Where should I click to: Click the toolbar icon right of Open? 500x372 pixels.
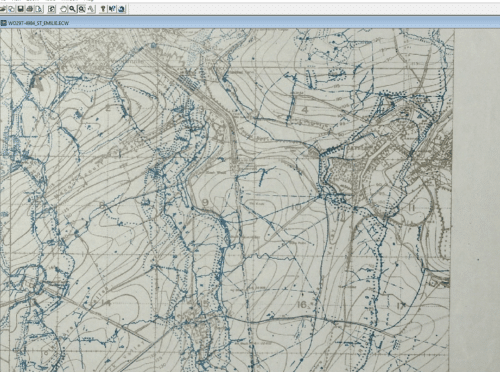[11, 9]
